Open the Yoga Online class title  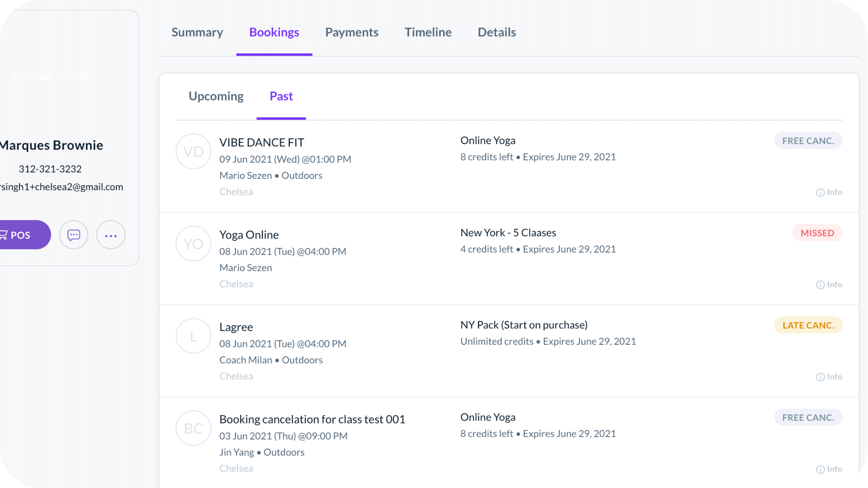click(249, 235)
